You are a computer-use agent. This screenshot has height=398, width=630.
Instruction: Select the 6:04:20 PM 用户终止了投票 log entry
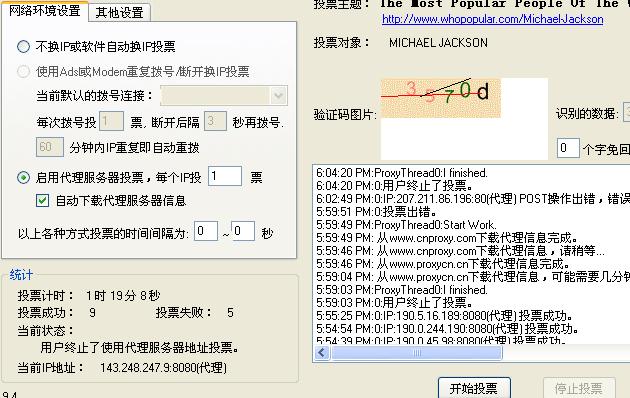coord(395,186)
